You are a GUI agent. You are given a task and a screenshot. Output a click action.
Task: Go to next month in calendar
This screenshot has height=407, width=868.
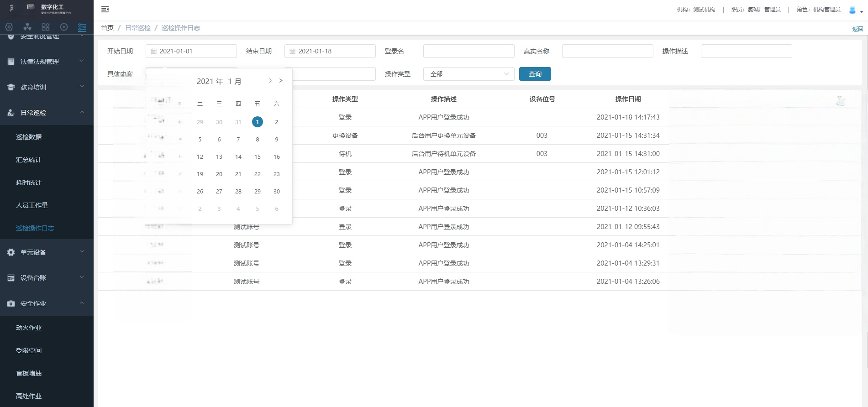(270, 81)
